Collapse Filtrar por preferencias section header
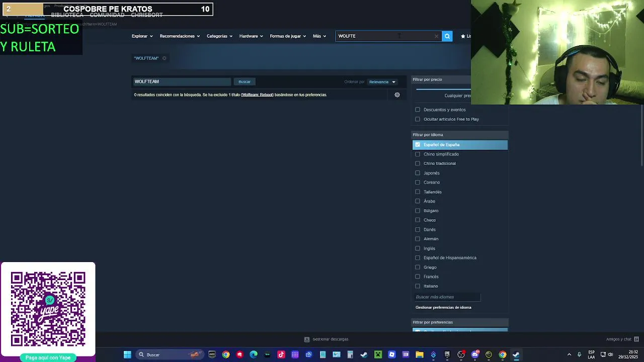The image size is (644, 362). (x=460, y=322)
